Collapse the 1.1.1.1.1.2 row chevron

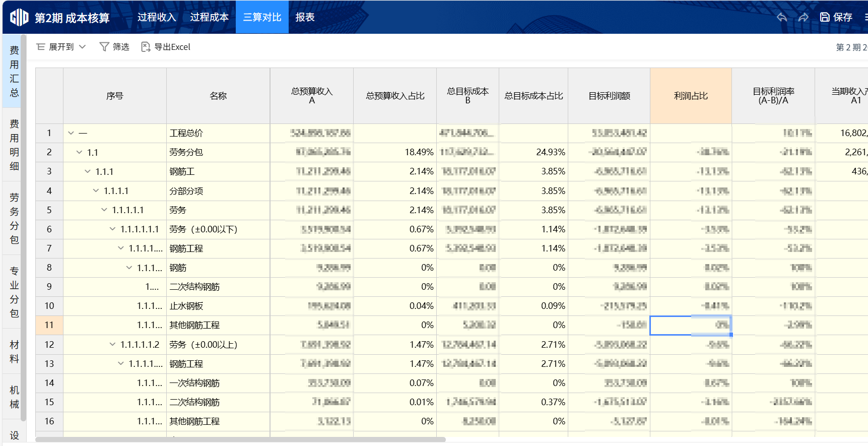pyautogui.click(x=112, y=345)
